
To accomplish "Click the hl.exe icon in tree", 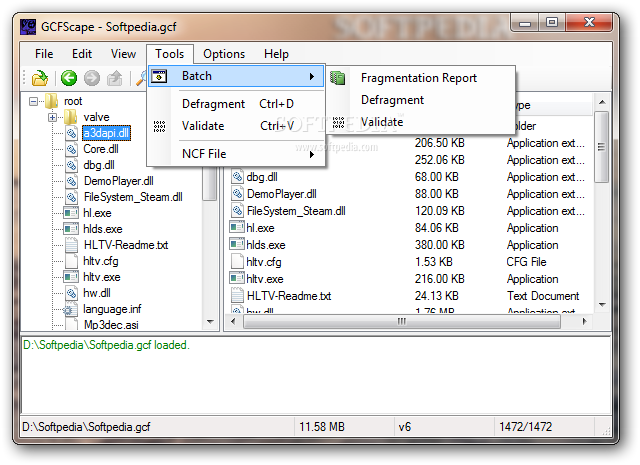I will point(71,213).
